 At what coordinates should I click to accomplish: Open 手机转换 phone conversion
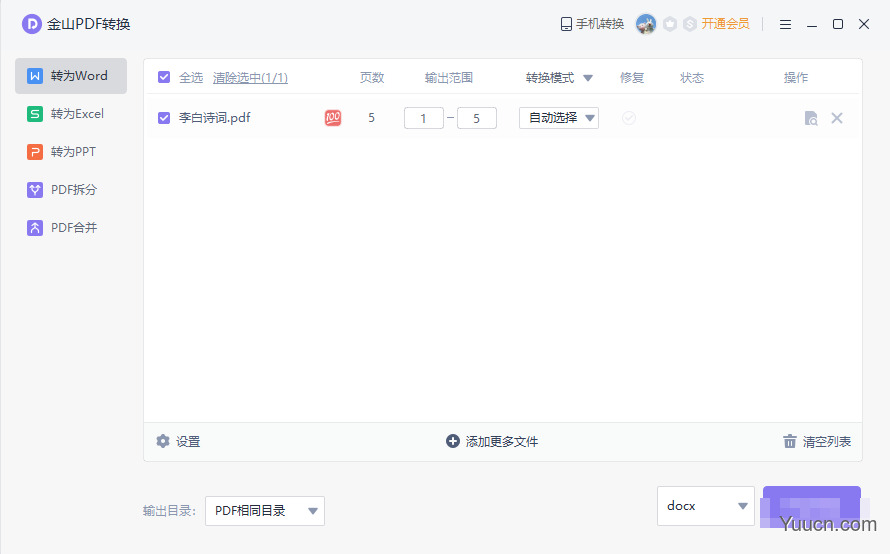point(592,24)
